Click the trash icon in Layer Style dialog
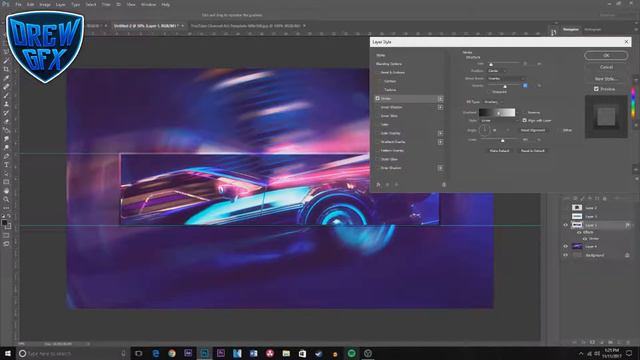The width and height of the screenshot is (640, 360). pyautogui.click(x=444, y=184)
